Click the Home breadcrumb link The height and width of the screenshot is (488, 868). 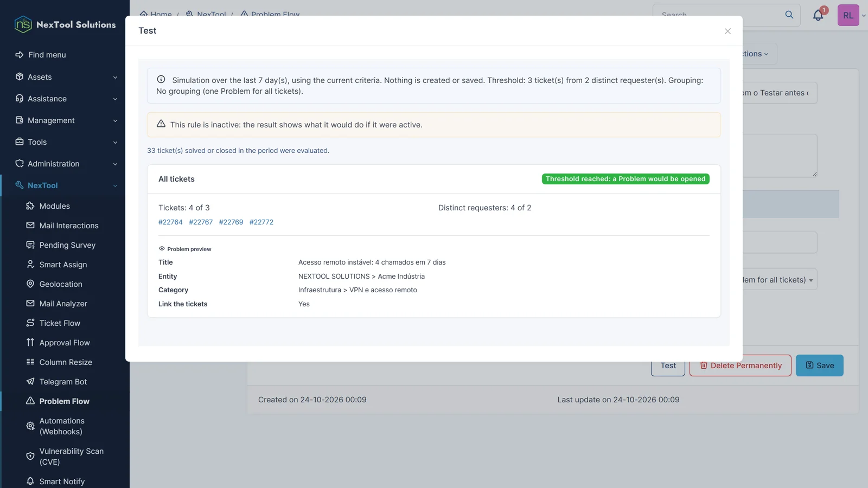point(156,13)
